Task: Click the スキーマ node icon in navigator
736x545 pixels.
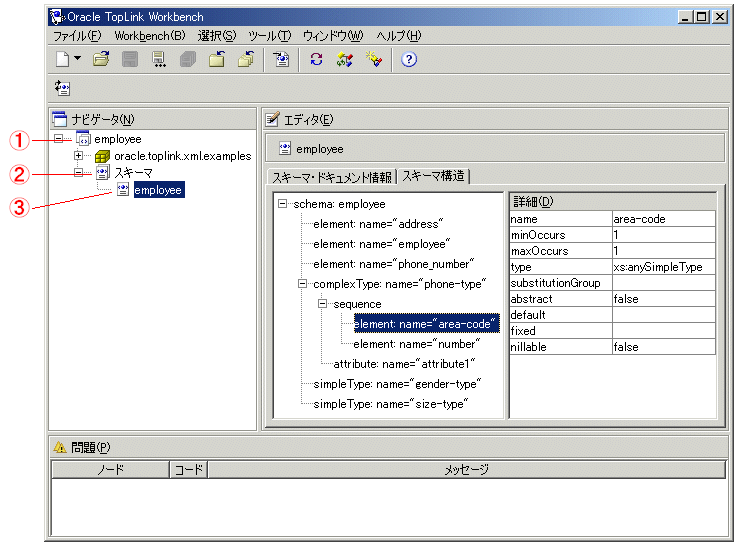Action: pos(103,173)
